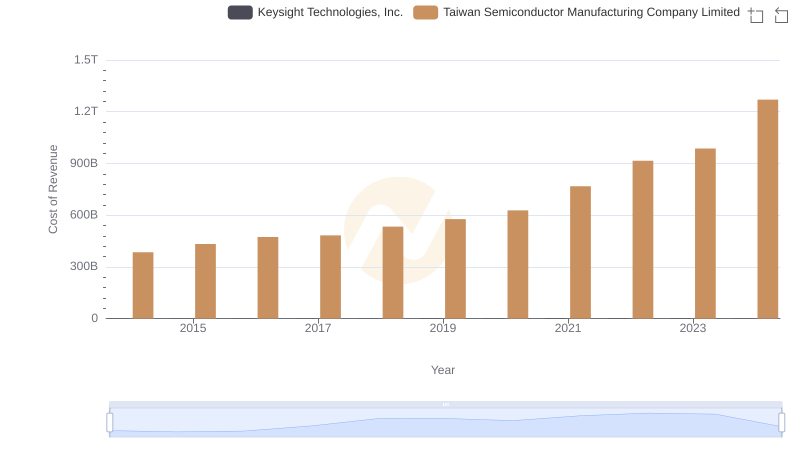Click the 1.2T y-axis label

pyautogui.click(x=86, y=111)
